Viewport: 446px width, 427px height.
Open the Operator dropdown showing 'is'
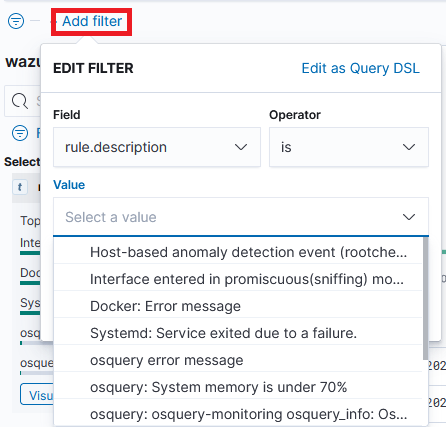[x=349, y=147]
